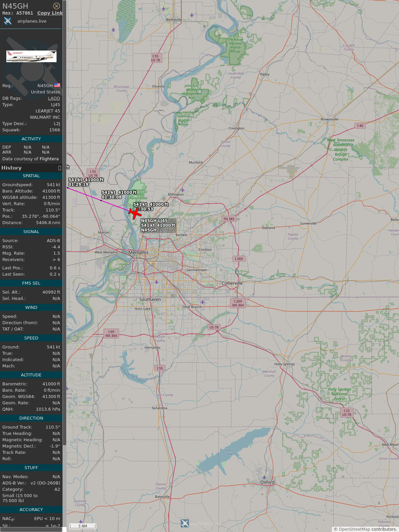
Task: Click the Last Pos. value 0.6 s
Action: (55, 268)
